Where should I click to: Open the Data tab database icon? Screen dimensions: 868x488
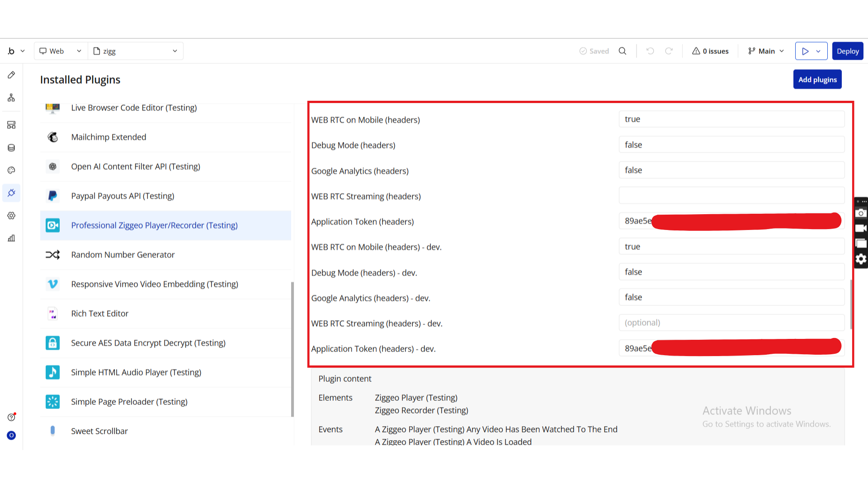(11, 148)
